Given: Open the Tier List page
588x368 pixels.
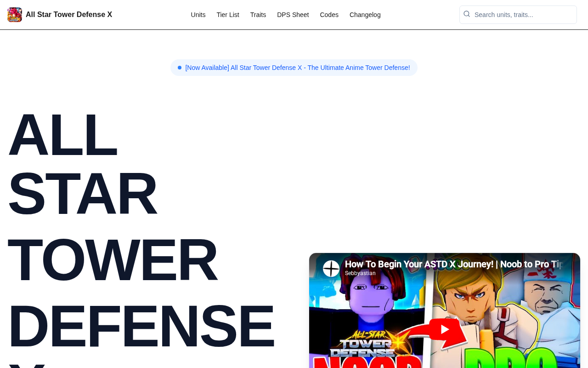Looking at the screenshot, I should click(x=228, y=15).
